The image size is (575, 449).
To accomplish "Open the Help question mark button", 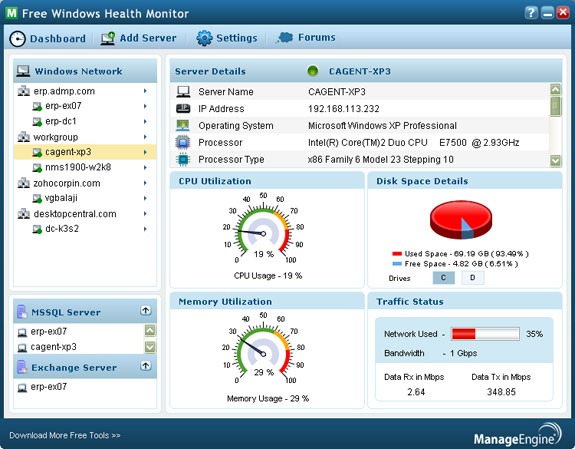I will point(531,13).
